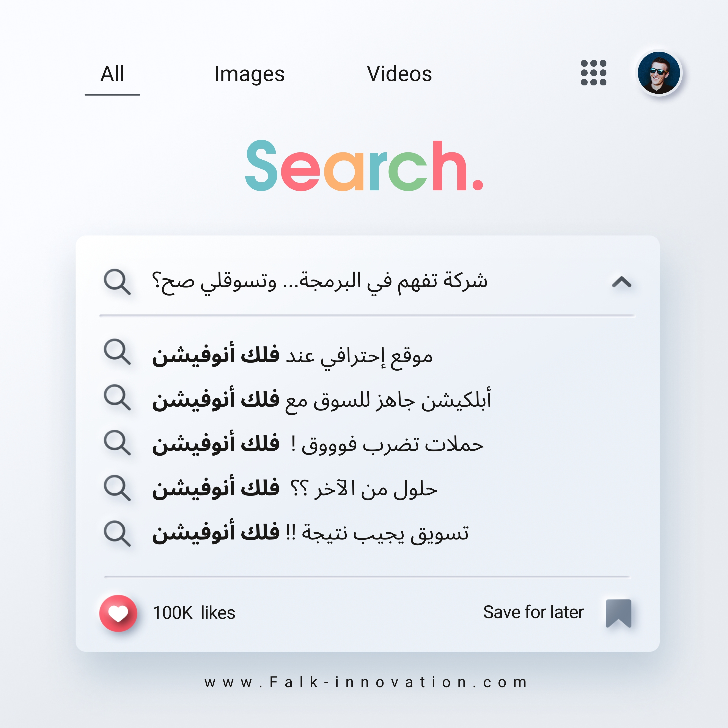Select suggestion موقع إحترافي عند فلك أنوفيشن
Screen dimensions: 728x728
(292, 355)
